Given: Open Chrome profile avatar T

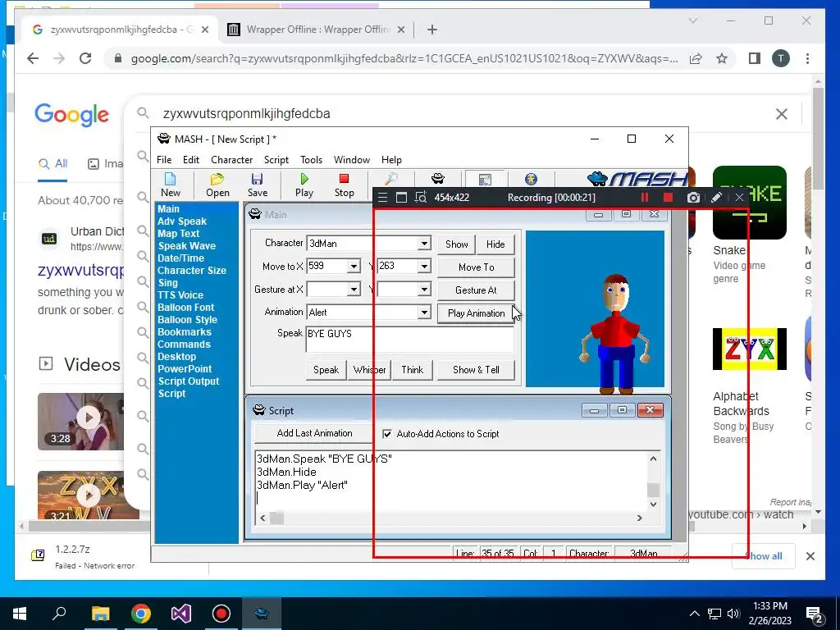Looking at the screenshot, I should 781,58.
